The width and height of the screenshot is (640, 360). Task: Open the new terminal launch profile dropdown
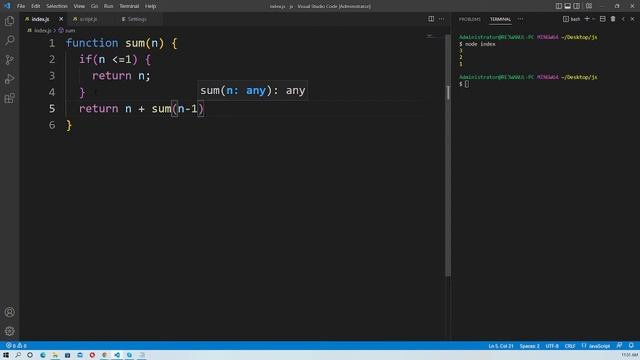click(x=594, y=19)
